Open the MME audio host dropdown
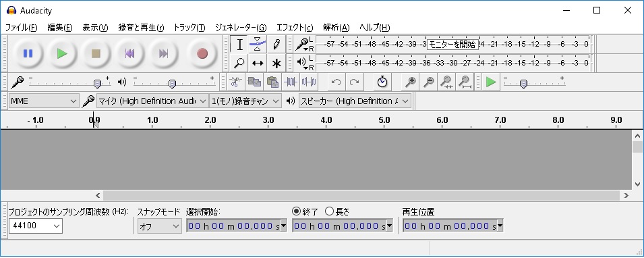 pos(44,101)
